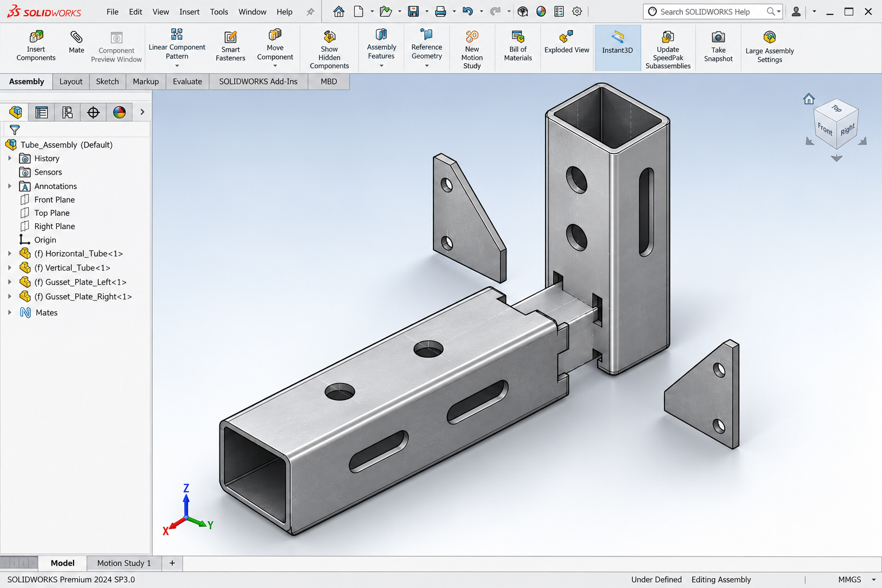The height and width of the screenshot is (588, 882).
Task: Select Front Plane in feature tree
Action: (55, 199)
